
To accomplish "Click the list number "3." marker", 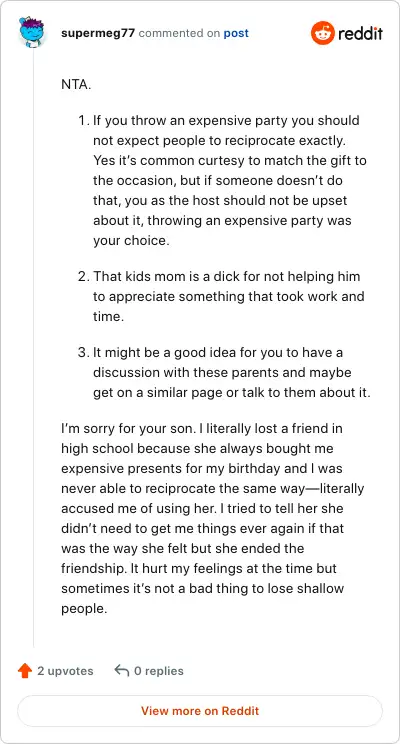I will [x=84, y=353].
